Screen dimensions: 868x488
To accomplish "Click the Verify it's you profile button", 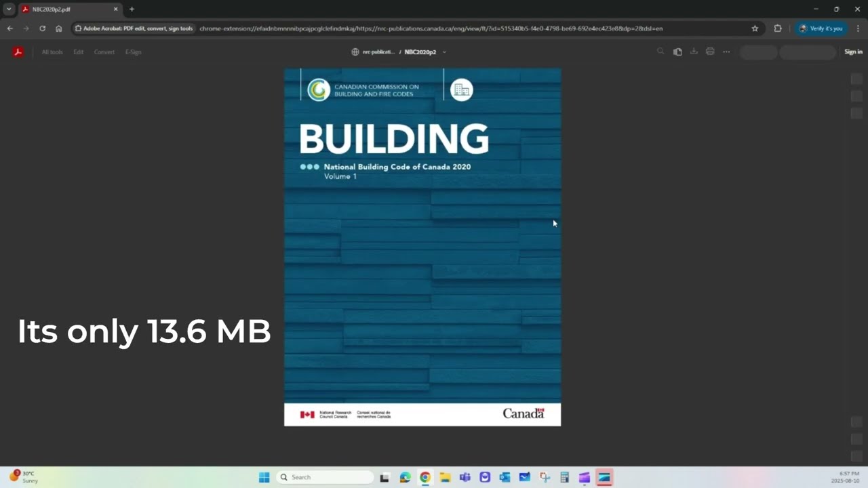I will coord(821,28).
